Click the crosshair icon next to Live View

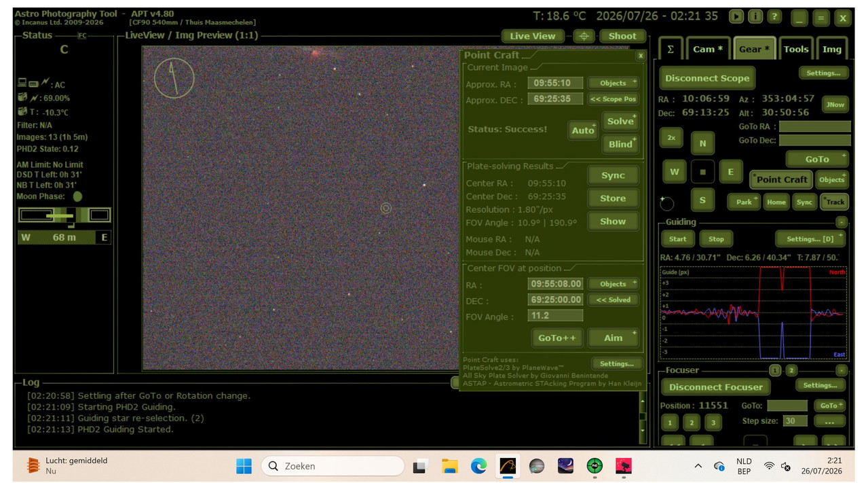point(584,36)
